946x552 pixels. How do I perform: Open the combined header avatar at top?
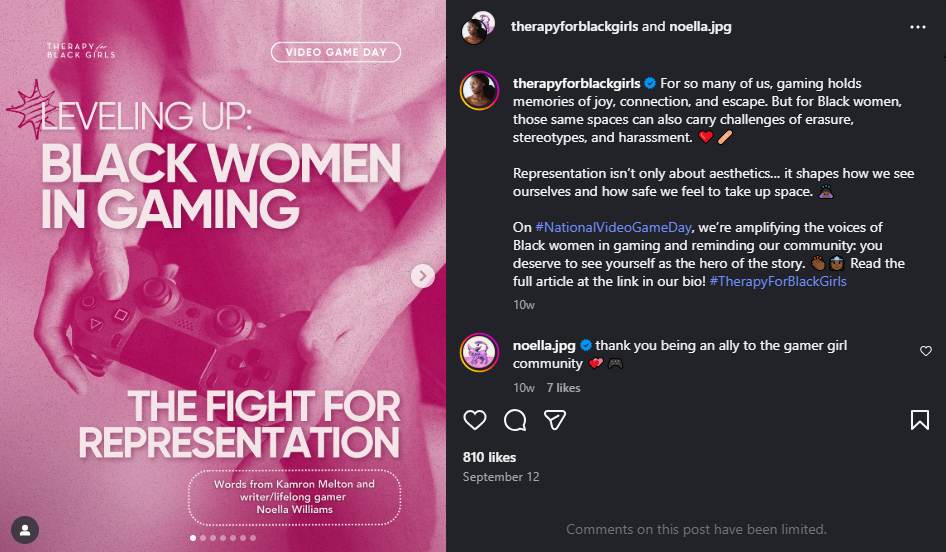(x=478, y=28)
